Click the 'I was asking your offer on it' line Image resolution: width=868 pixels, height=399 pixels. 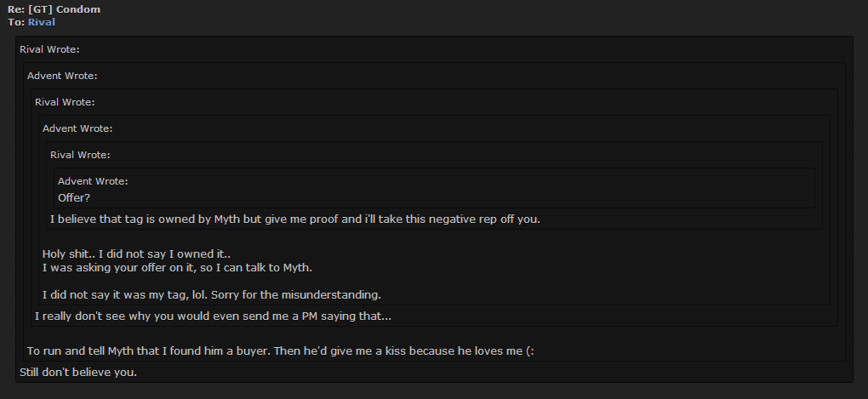click(x=178, y=268)
